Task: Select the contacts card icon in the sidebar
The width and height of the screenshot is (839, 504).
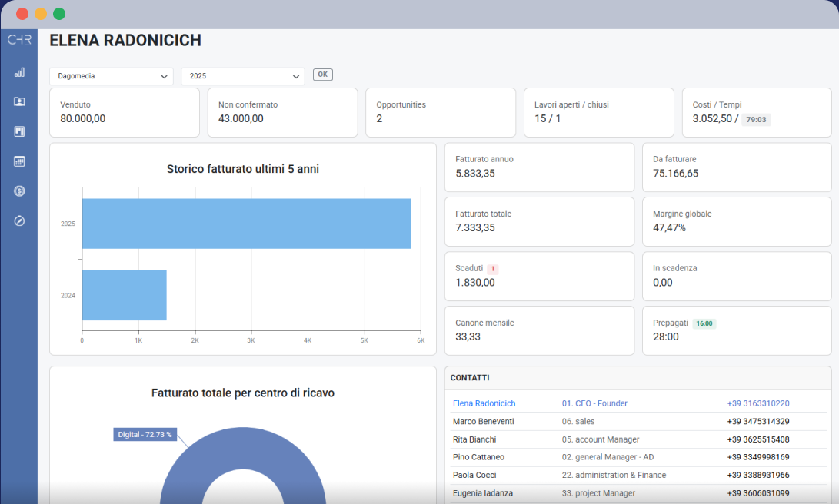Action: pos(18,101)
